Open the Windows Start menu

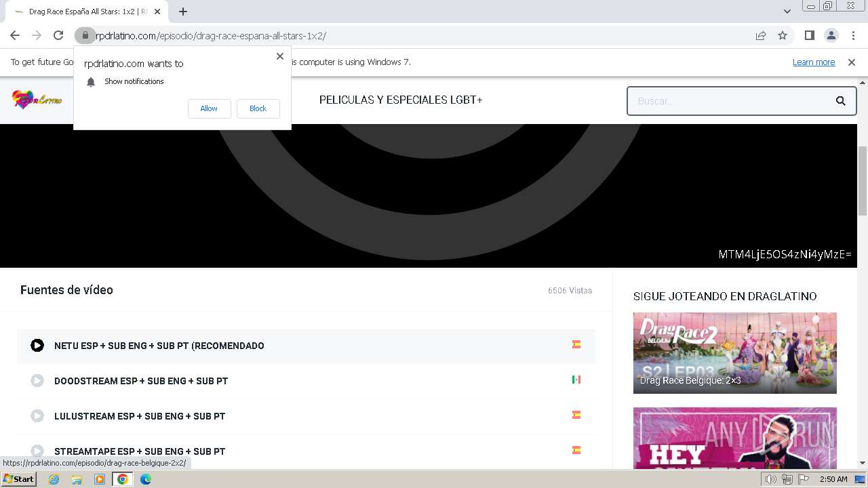tap(18, 479)
